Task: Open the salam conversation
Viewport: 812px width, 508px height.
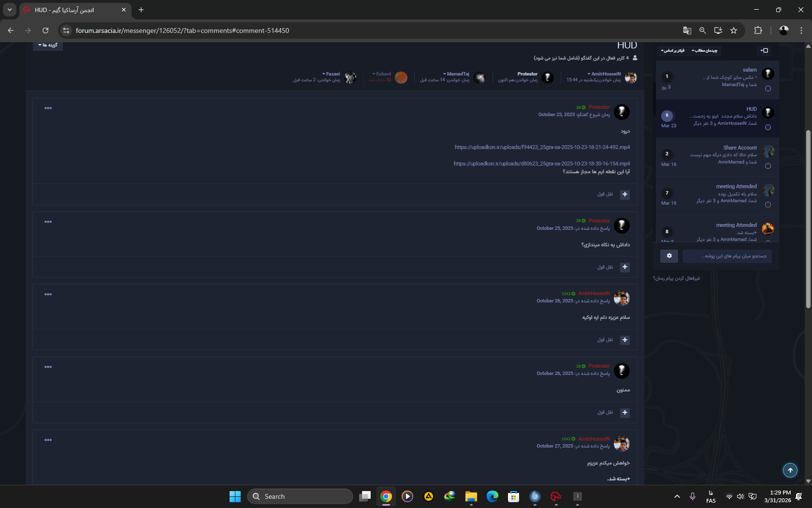Action: [717, 80]
